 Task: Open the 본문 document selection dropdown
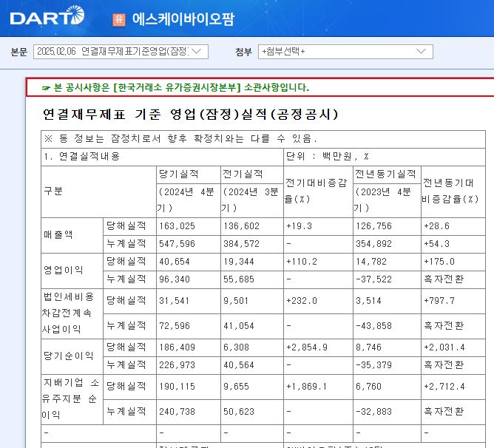[x=121, y=52]
